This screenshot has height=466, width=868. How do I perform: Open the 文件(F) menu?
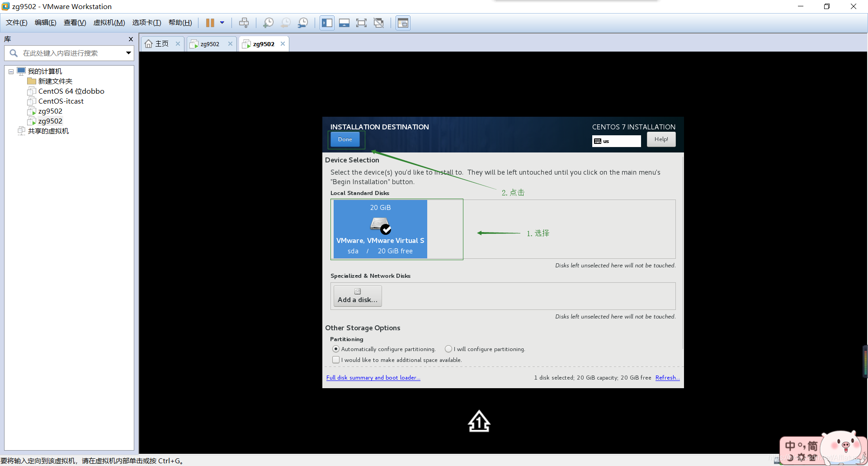(x=16, y=23)
